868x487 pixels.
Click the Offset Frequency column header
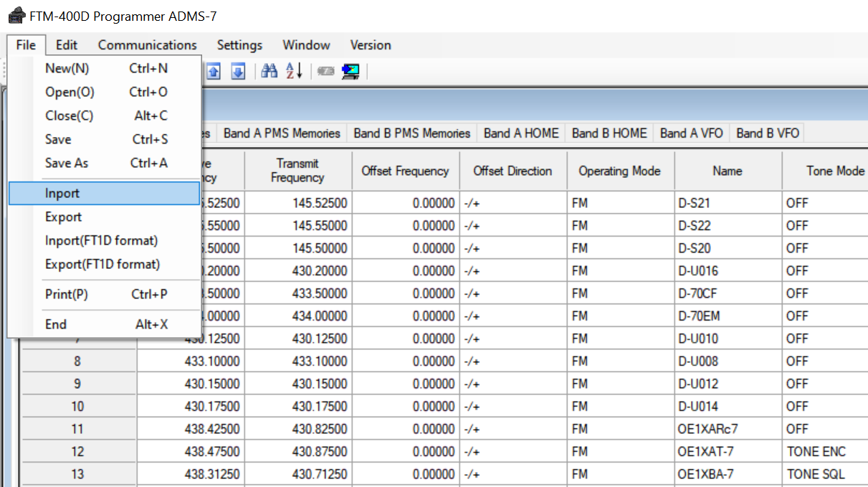(406, 171)
